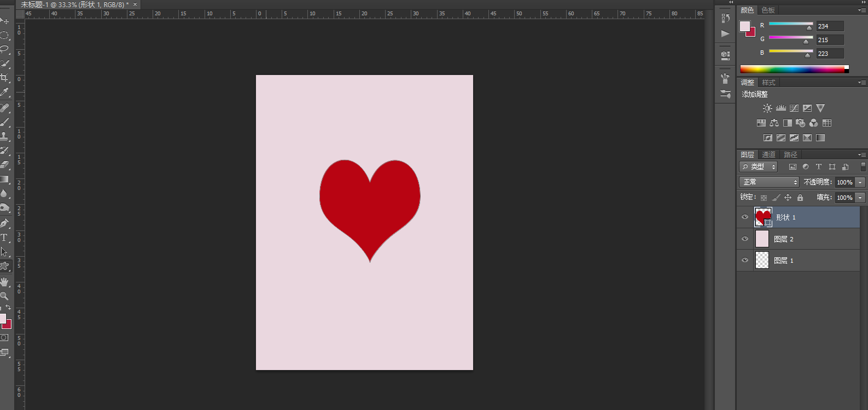The image size is (868, 410).
Task: Choose the Crop tool
Action: [x=4, y=78]
